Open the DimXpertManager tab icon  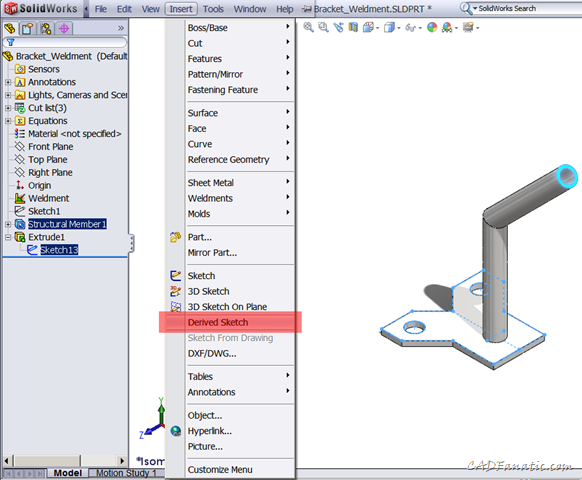64,28
